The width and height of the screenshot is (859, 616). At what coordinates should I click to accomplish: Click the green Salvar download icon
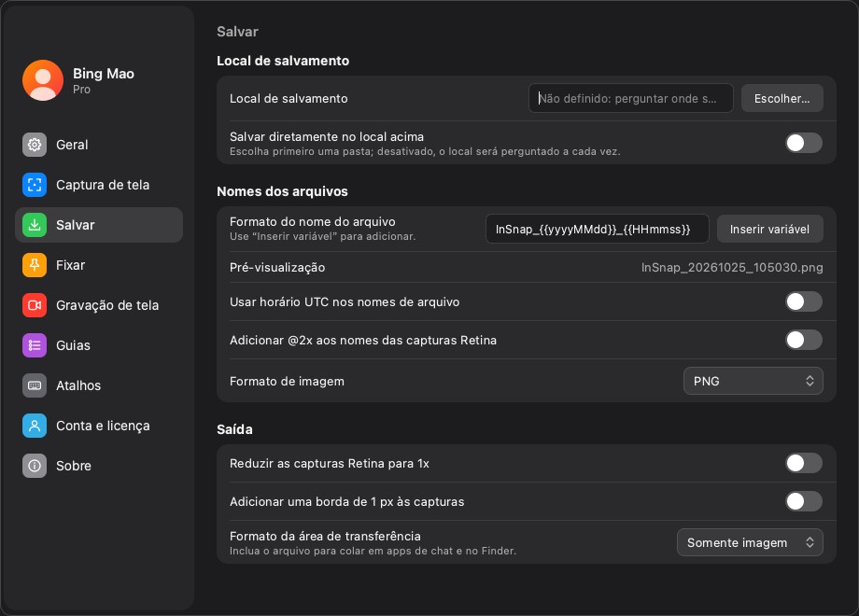(x=35, y=225)
